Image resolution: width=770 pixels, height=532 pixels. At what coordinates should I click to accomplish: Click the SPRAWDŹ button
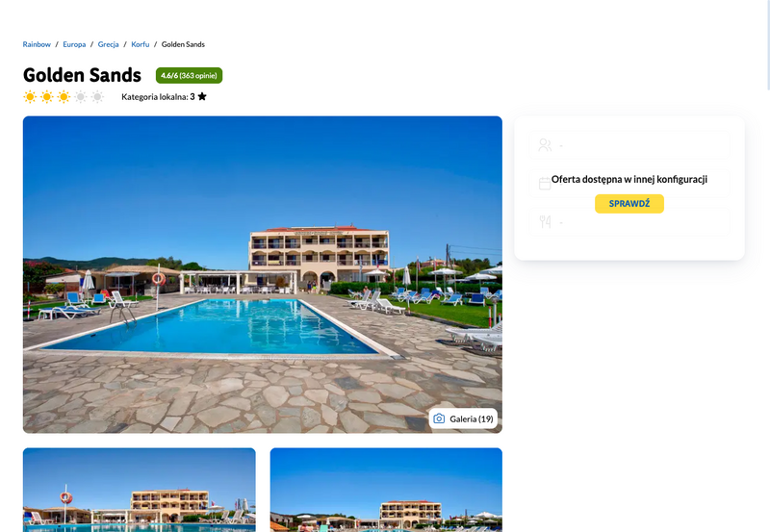pyautogui.click(x=629, y=204)
